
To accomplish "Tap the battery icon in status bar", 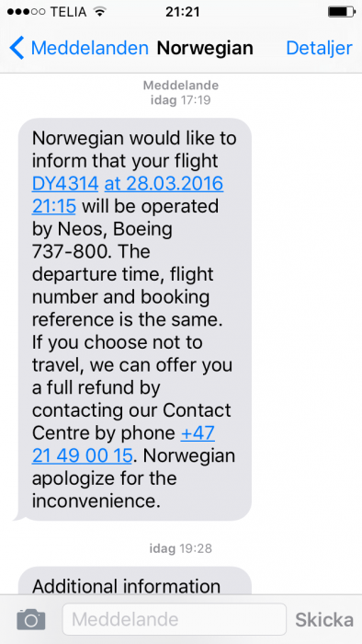I will [342, 12].
